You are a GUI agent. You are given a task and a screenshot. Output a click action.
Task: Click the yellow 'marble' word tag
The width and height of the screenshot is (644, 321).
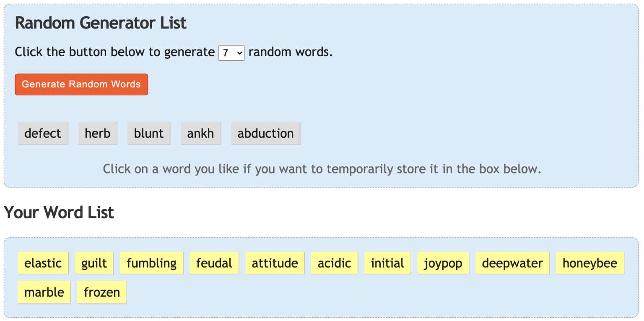click(x=44, y=292)
